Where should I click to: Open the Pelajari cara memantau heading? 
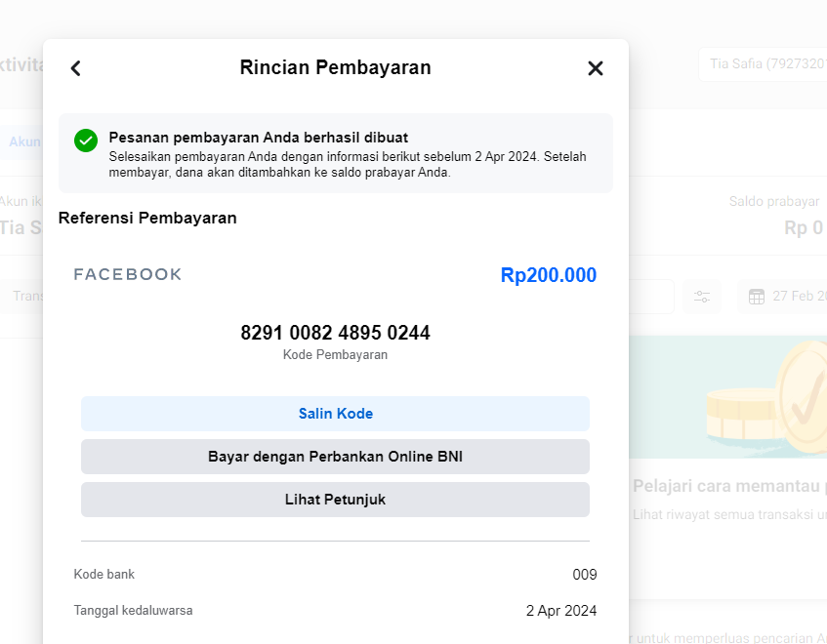[x=728, y=486]
